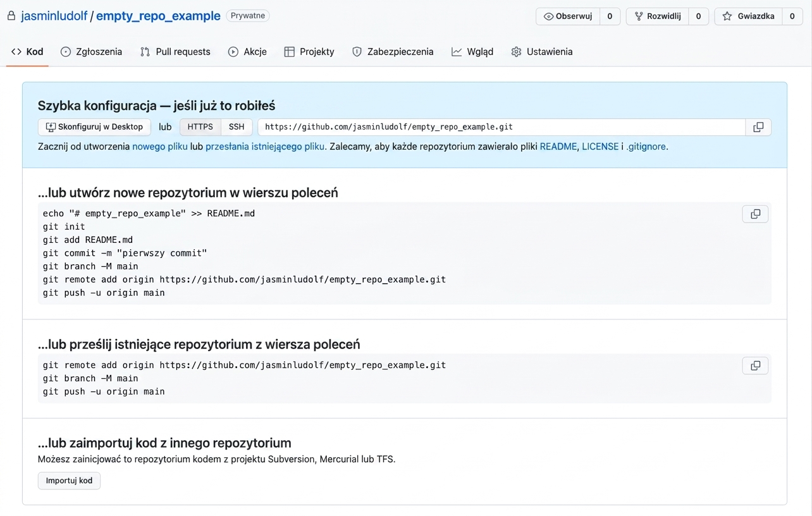Click heading '...lub utwórz nowe repozytorium w wierszu poleceń'
This screenshot has width=812, height=516.
(x=188, y=193)
